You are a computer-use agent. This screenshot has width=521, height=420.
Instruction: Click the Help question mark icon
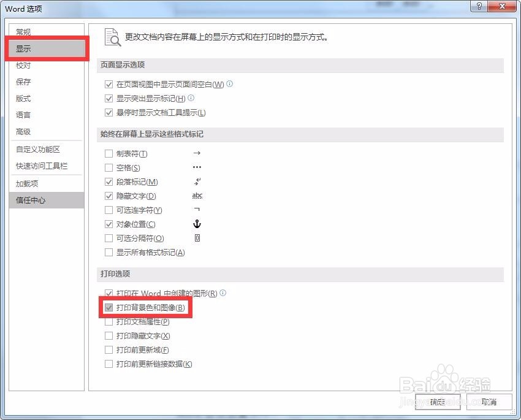pos(479,6)
